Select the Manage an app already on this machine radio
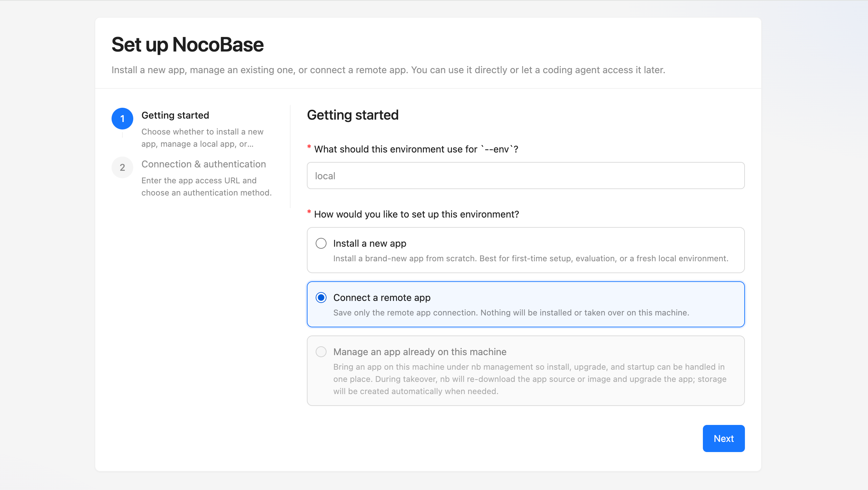The image size is (868, 490). pyautogui.click(x=321, y=352)
